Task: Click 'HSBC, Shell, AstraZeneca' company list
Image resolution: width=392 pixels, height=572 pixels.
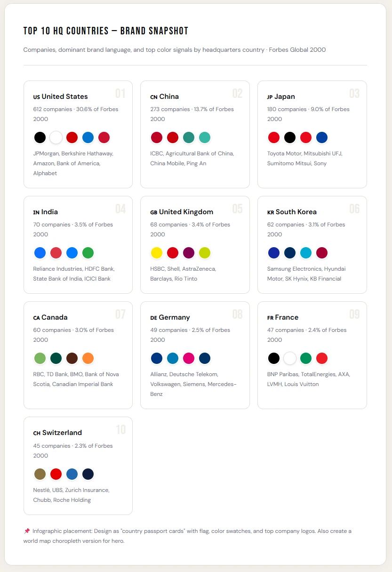Action: pyautogui.click(x=183, y=274)
